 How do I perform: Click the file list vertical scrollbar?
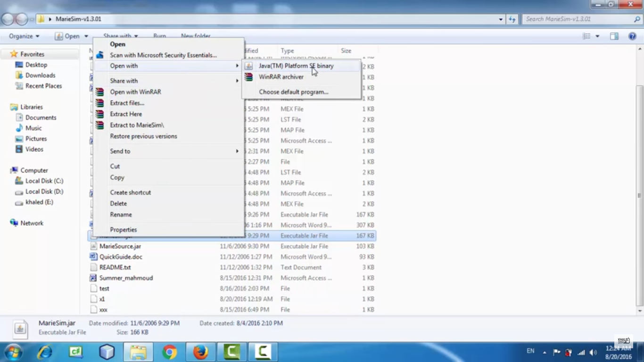(639, 196)
